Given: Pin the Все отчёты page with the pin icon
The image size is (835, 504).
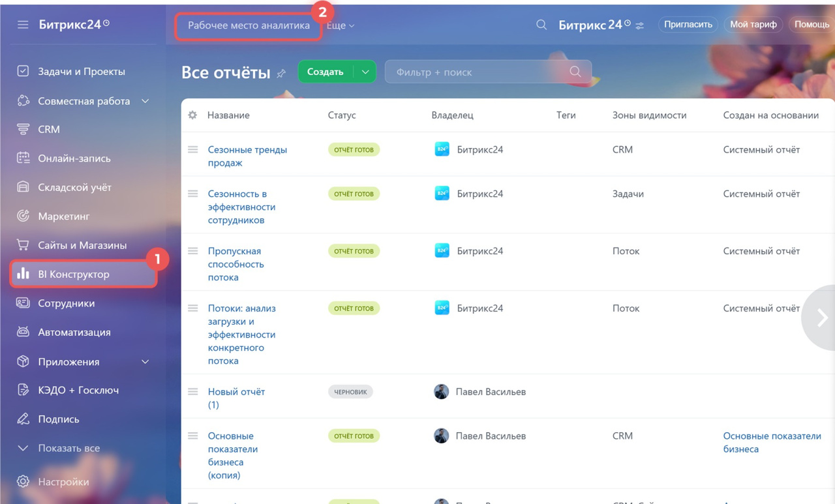Looking at the screenshot, I should point(281,73).
